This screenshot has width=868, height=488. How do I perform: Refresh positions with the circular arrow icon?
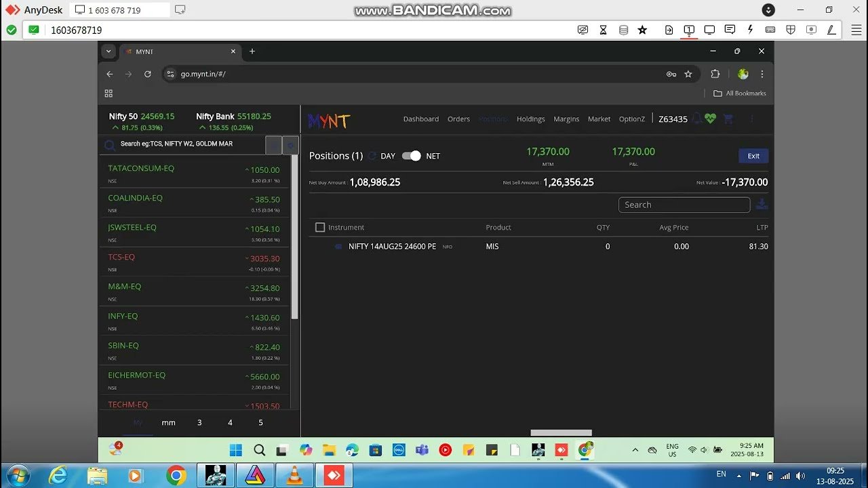[x=371, y=156]
